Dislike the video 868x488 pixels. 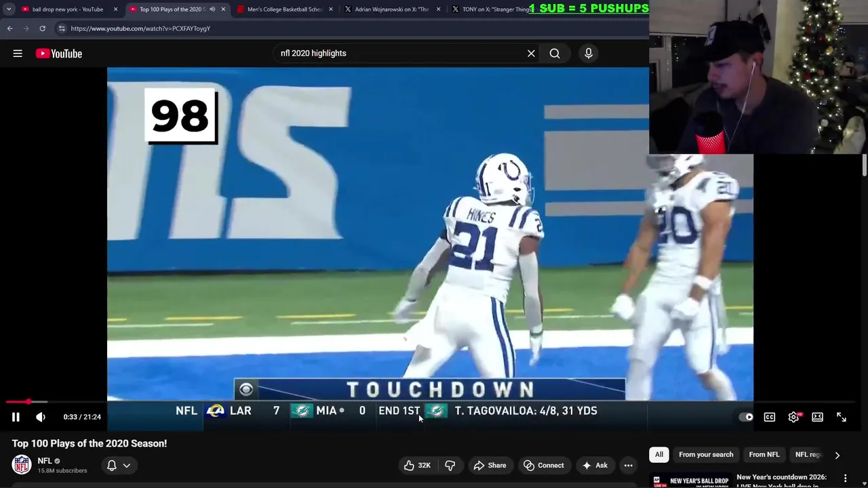point(450,465)
